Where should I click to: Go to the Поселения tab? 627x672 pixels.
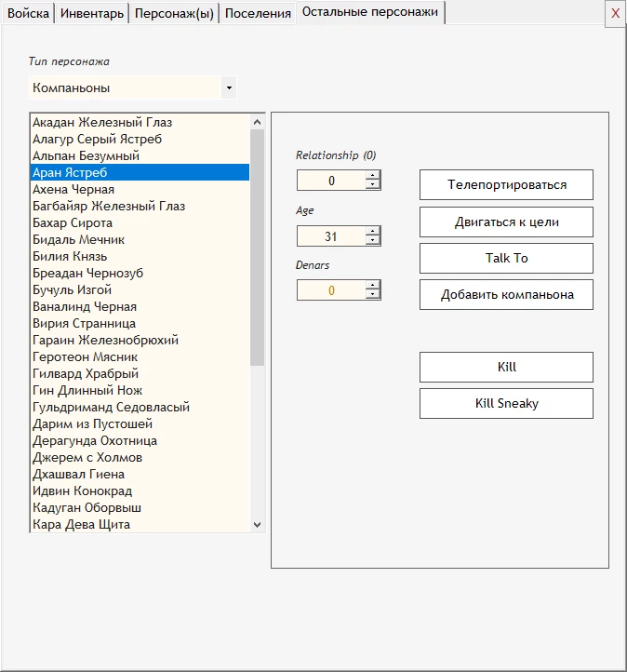click(258, 13)
